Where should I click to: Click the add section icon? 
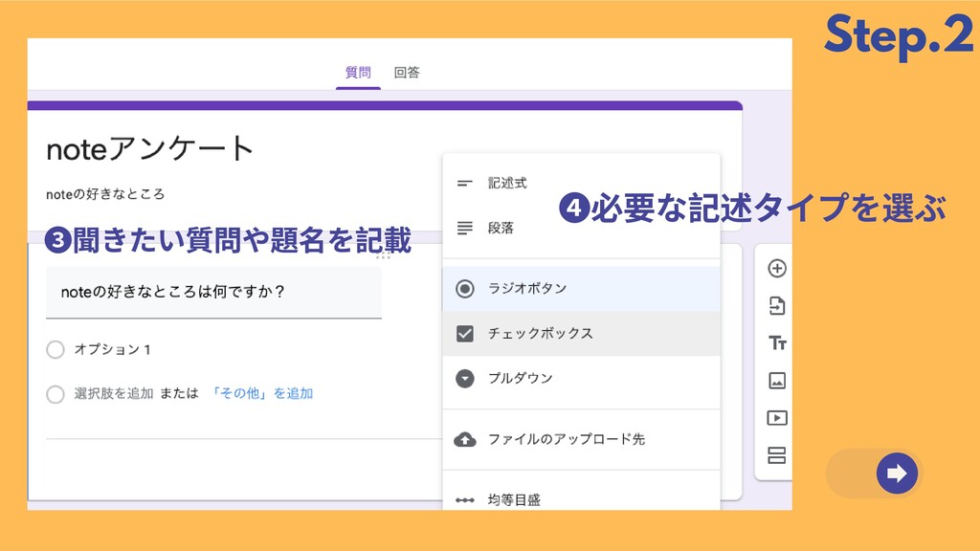click(x=777, y=455)
